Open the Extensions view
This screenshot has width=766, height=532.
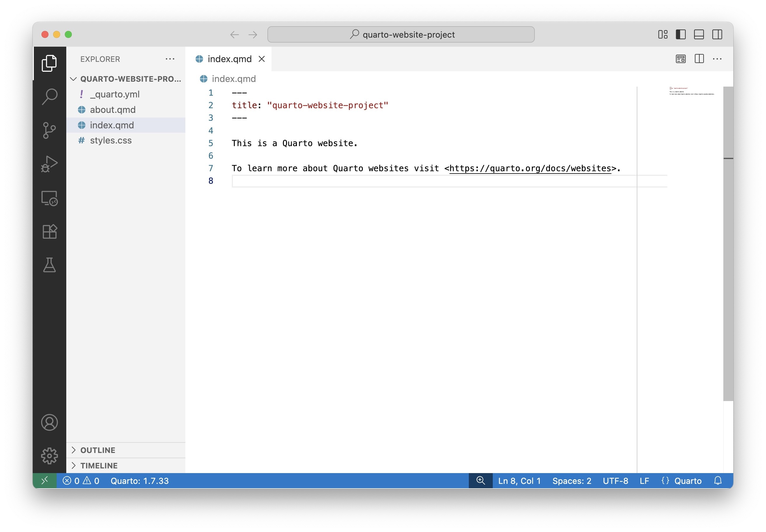pos(49,232)
